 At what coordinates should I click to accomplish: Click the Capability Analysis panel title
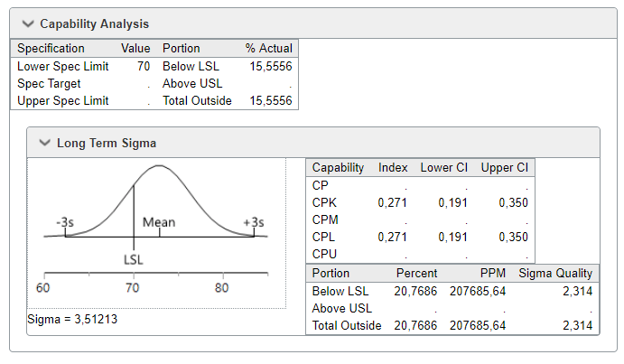94,24
